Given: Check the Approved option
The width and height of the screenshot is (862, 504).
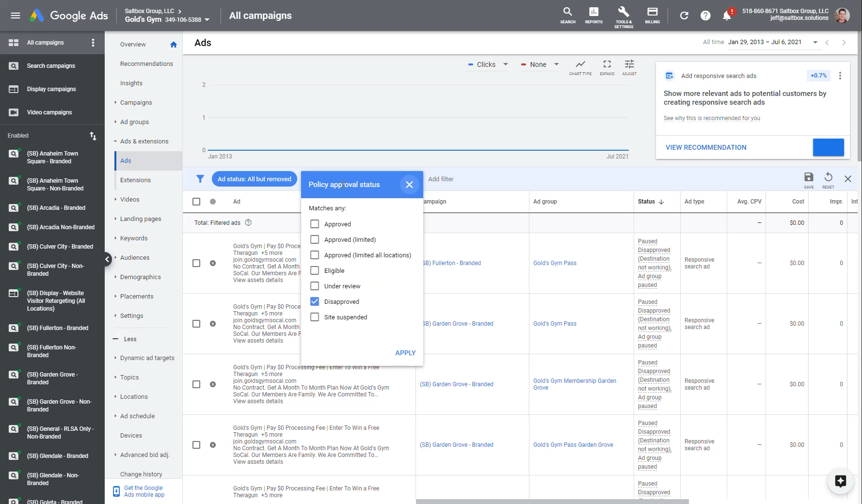Looking at the screenshot, I should pyautogui.click(x=315, y=224).
